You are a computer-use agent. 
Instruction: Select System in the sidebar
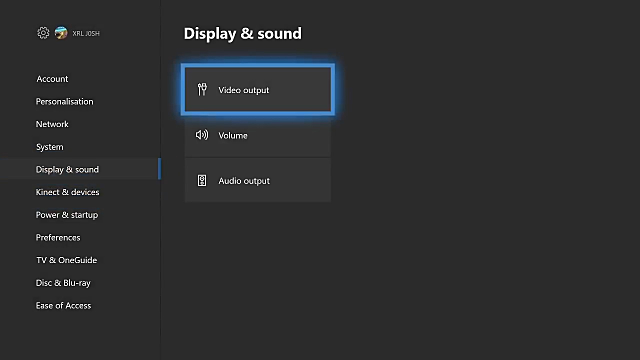pos(49,147)
